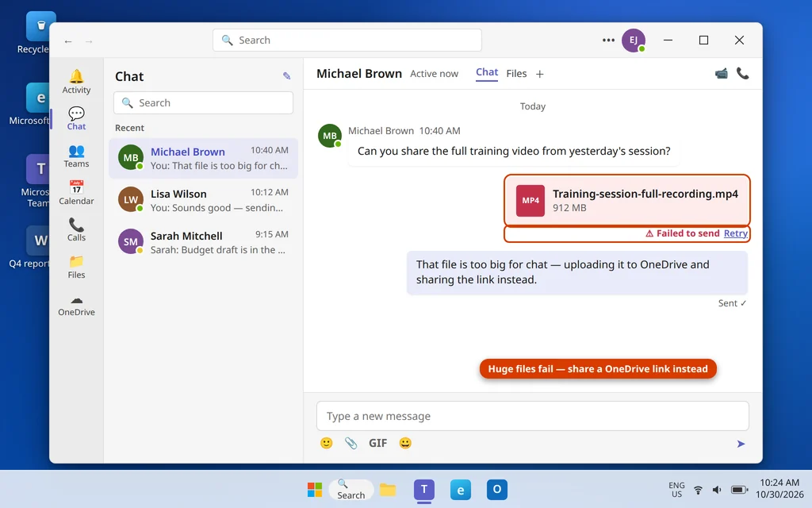Viewport: 812px width, 508px height.
Task: Click the forward navigation arrow
Action: (x=89, y=41)
